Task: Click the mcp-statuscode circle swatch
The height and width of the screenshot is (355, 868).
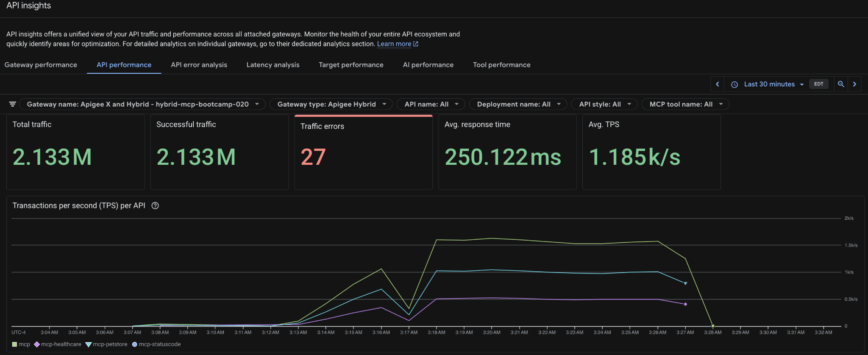Action: pos(135,344)
